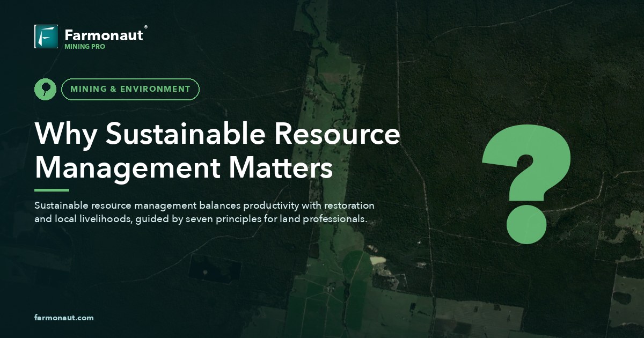Click the large green question mark
The image size is (644, 338).
(x=527, y=184)
